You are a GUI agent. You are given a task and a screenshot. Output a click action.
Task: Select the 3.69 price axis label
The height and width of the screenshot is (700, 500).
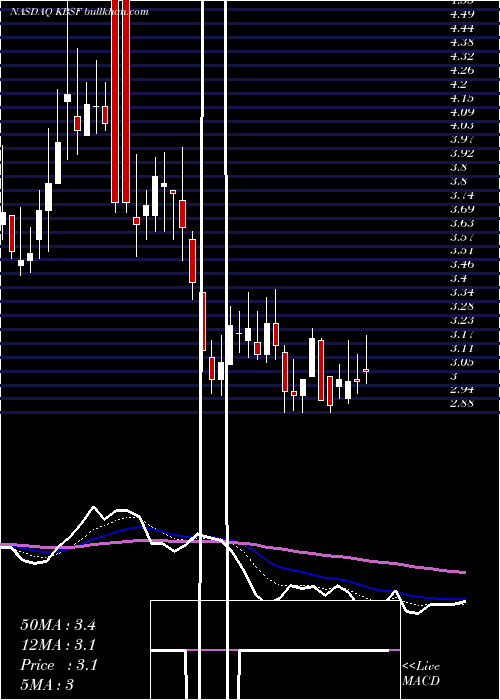click(462, 209)
